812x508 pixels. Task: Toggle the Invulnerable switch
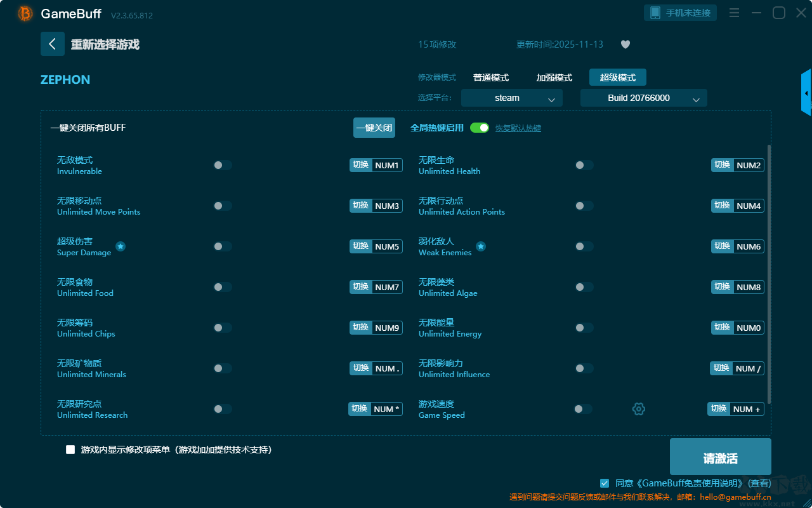tap(223, 165)
